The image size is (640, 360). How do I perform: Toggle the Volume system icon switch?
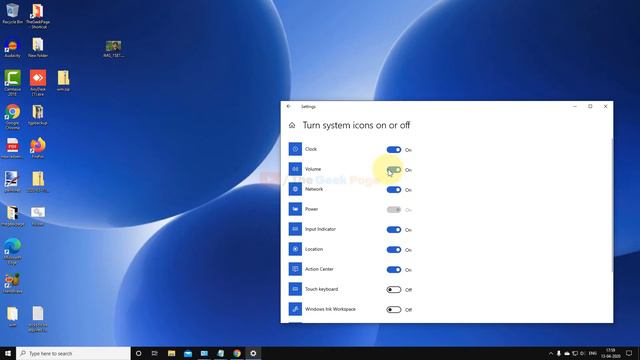pos(394,170)
